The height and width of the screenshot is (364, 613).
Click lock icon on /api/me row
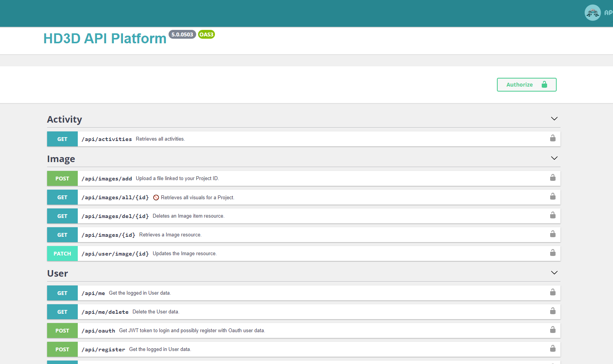pos(552,292)
